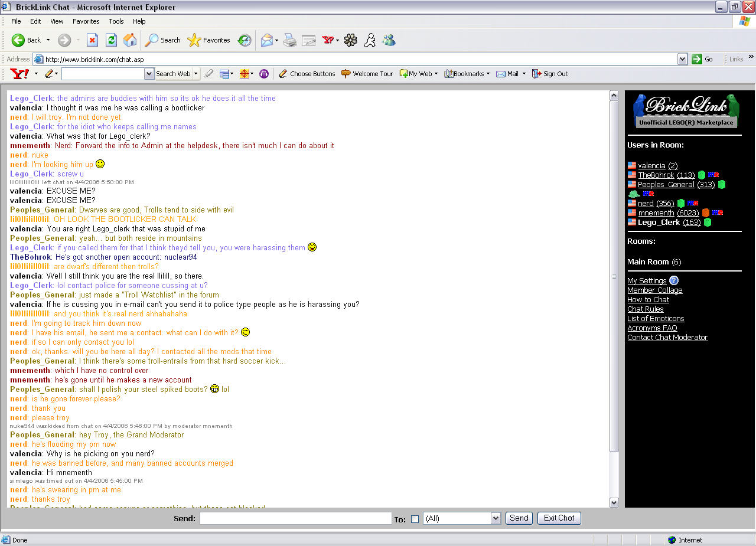Refresh the page with the toolbar refresh icon

pos(111,40)
